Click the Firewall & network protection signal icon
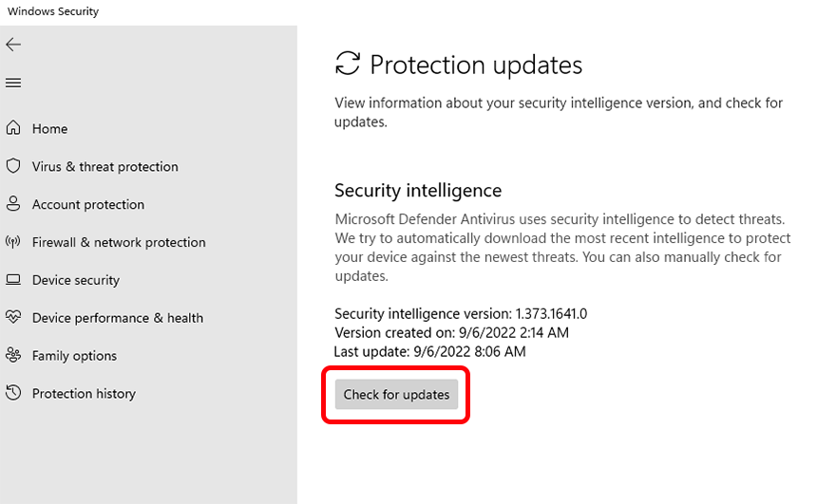Screen dimensions: 817x504 tap(13, 242)
